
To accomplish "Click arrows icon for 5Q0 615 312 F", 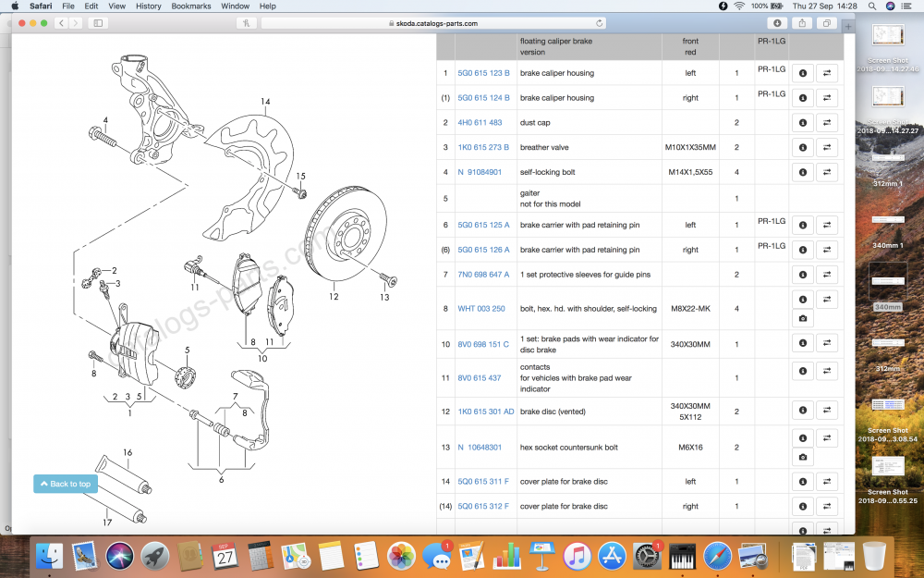I will pos(827,506).
